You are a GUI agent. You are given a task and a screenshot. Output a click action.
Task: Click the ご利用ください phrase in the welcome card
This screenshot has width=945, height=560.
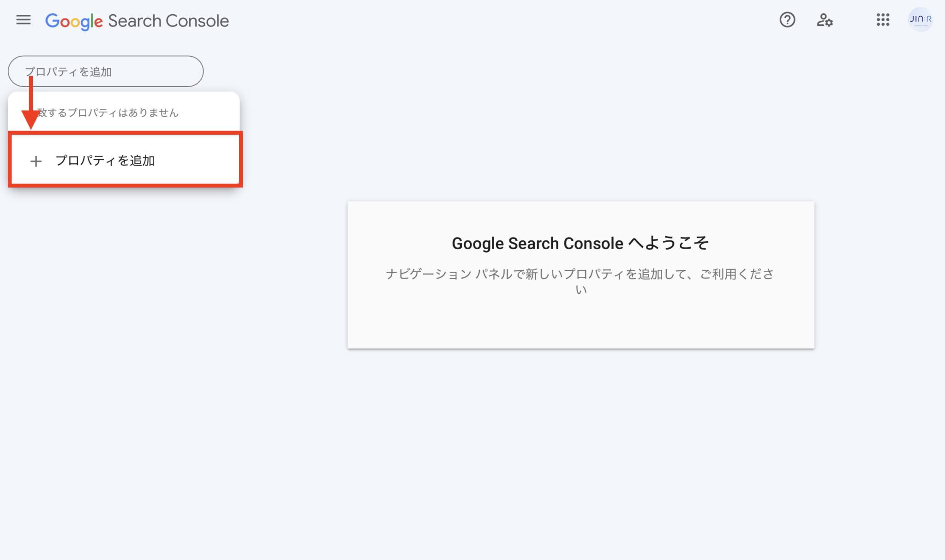pyautogui.click(x=736, y=274)
